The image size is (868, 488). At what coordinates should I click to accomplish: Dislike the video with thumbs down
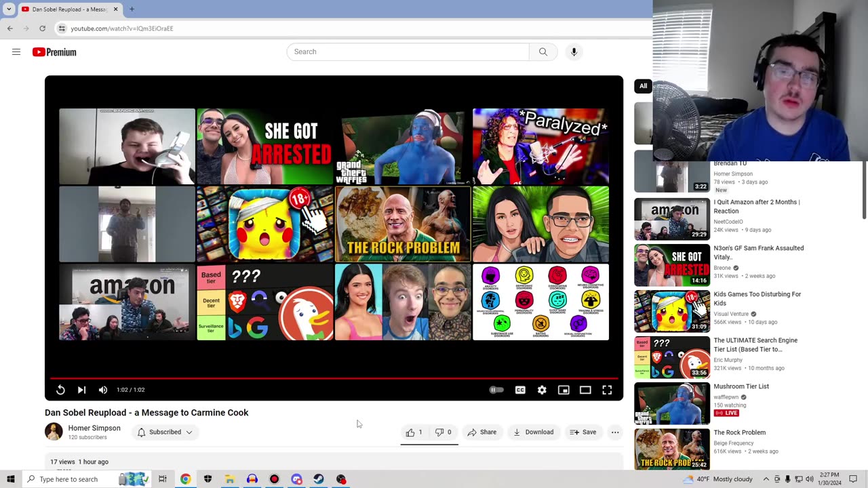click(443, 432)
